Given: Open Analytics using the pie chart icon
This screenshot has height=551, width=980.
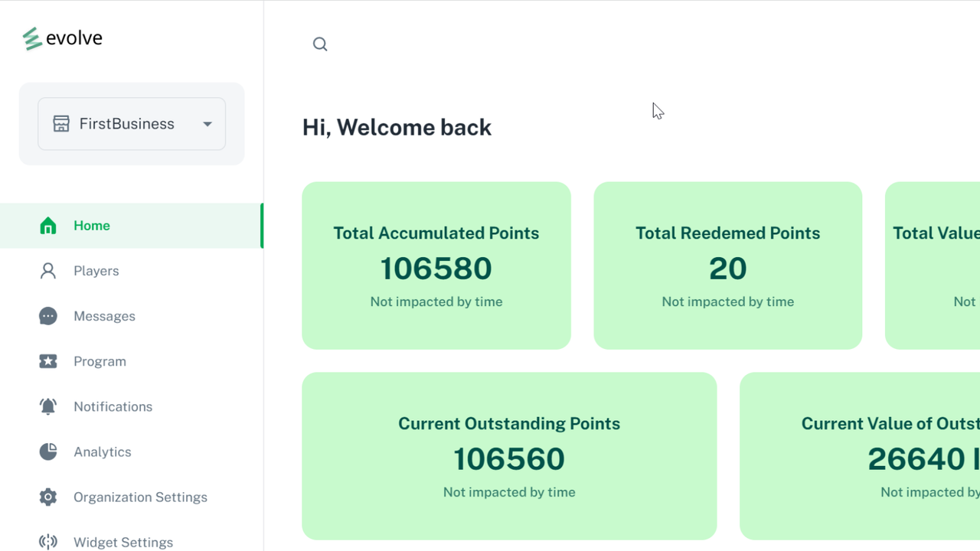Looking at the screenshot, I should (x=48, y=452).
